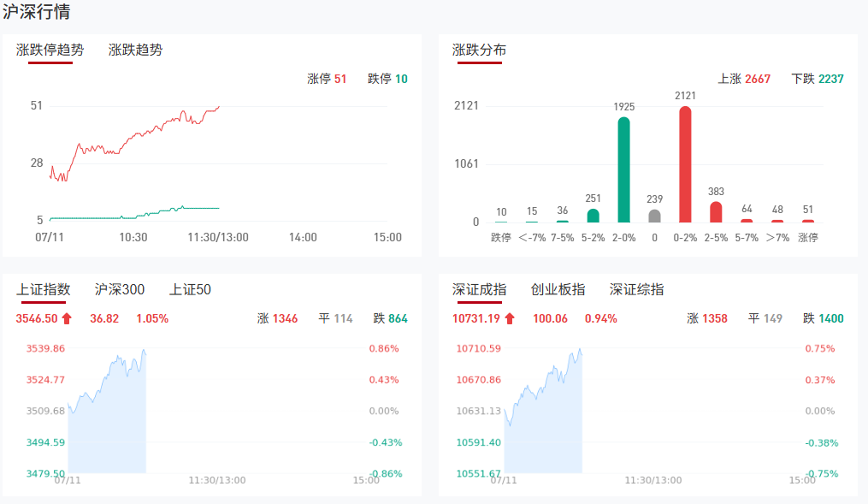Select the 深证成指 tab
This screenshot has width=868, height=504.
click(x=479, y=289)
